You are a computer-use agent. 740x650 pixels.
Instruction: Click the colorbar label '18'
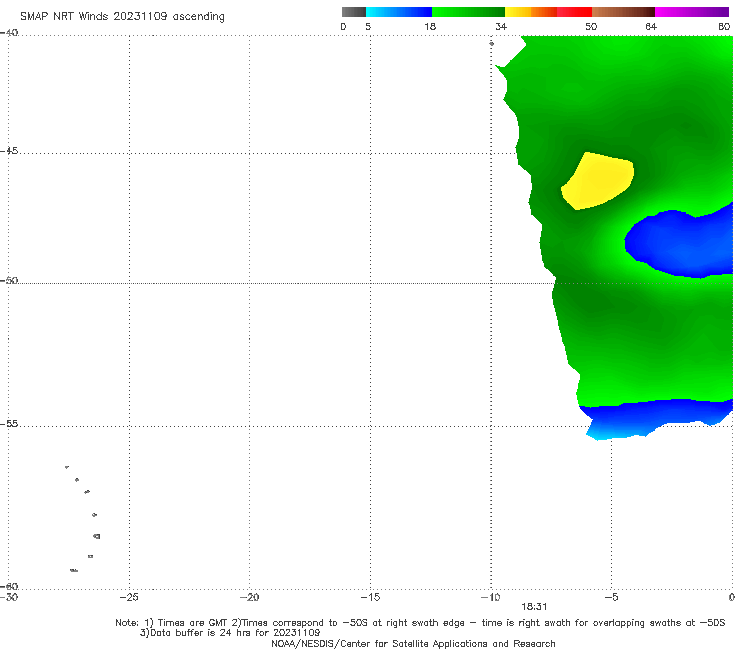click(x=430, y=26)
